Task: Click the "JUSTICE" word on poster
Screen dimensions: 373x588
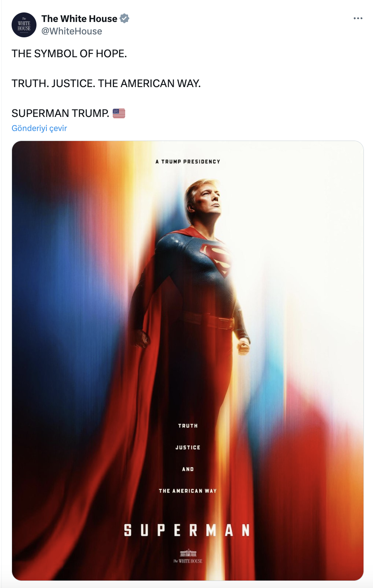Action: coord(188,447)
